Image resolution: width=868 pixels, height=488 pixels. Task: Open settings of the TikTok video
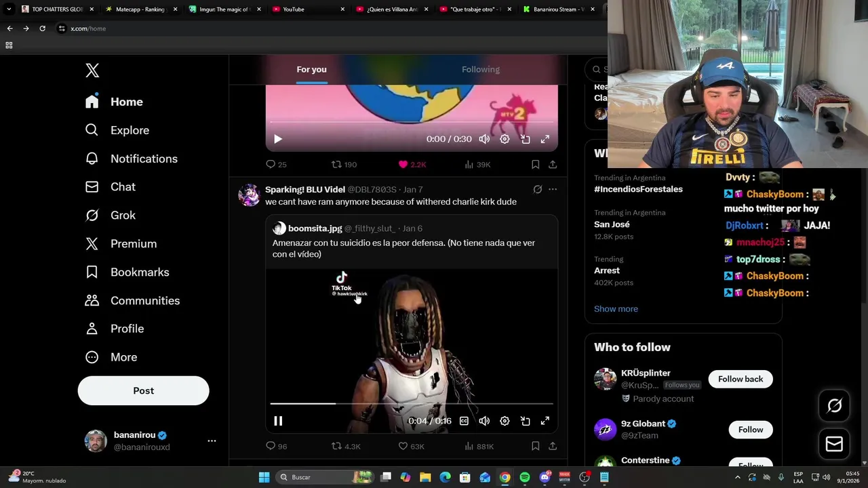505,421
